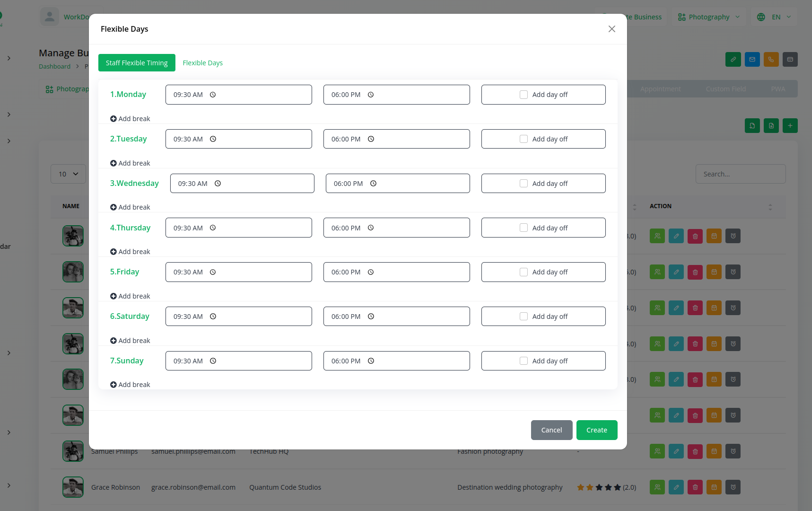Screen dimensions: 812x511
Task: Click the blue mail icon button
Action: point(752,59)
